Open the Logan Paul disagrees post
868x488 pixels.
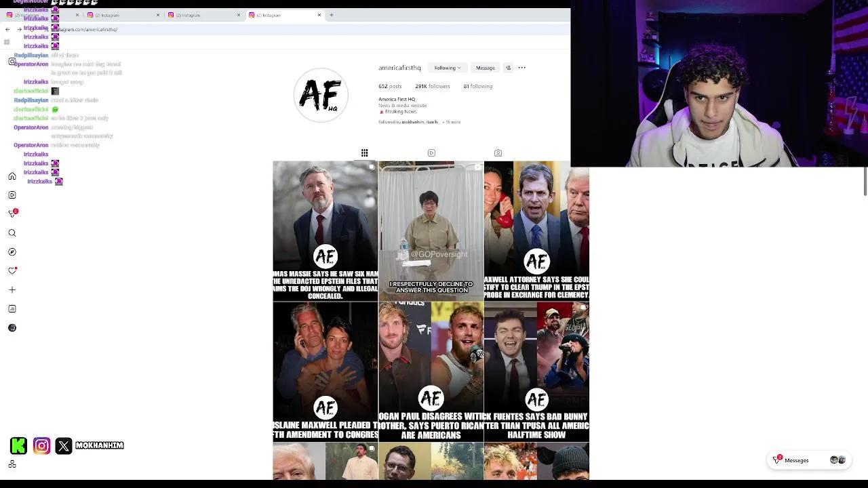[x=431, y=372]
